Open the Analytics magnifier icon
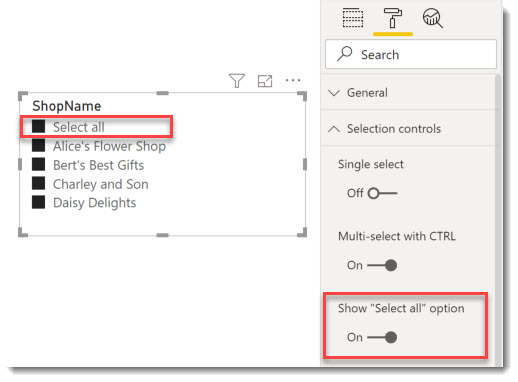The image size is (518, 382). [433, 18]
